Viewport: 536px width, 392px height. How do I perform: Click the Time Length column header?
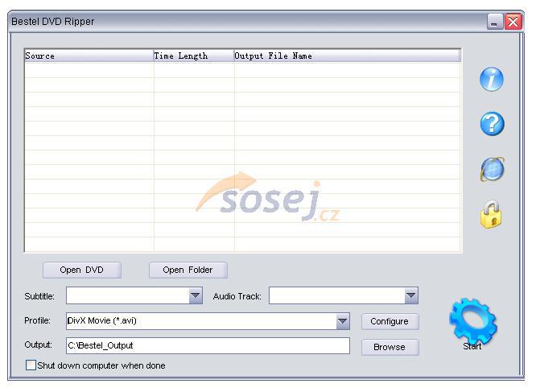tap(193, 56)
